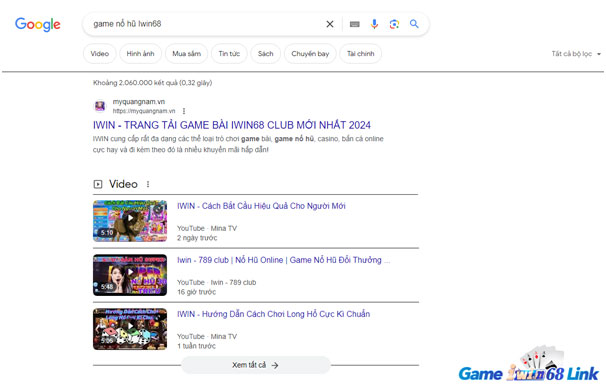The image size is (606, 387).
Task: Clear the search query with X icon
Action: tap(330, 24)
